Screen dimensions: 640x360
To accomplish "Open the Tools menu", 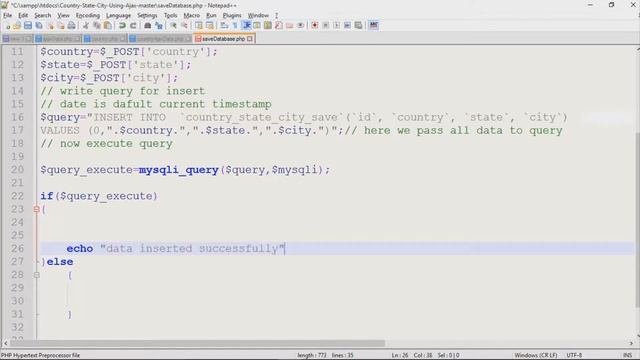I will coord(171,15).
